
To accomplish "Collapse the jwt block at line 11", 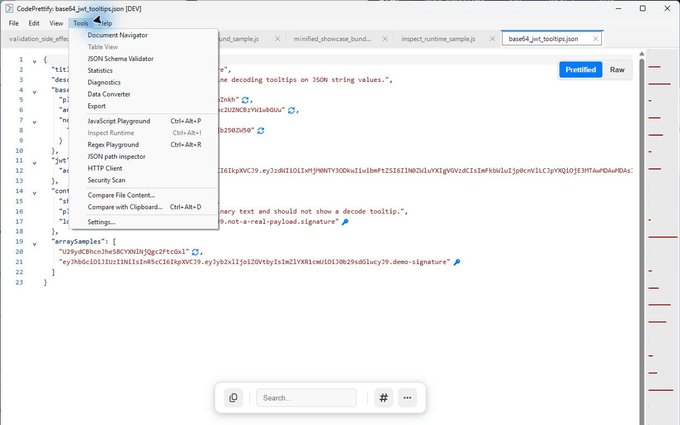I will coord(34,163).
